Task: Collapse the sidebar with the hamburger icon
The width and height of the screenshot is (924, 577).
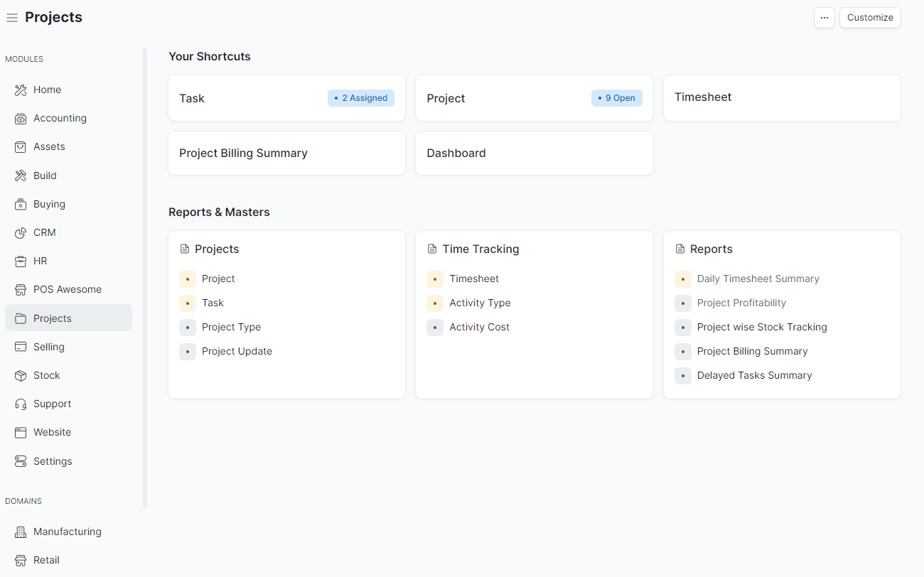Action: click(12, 17)
